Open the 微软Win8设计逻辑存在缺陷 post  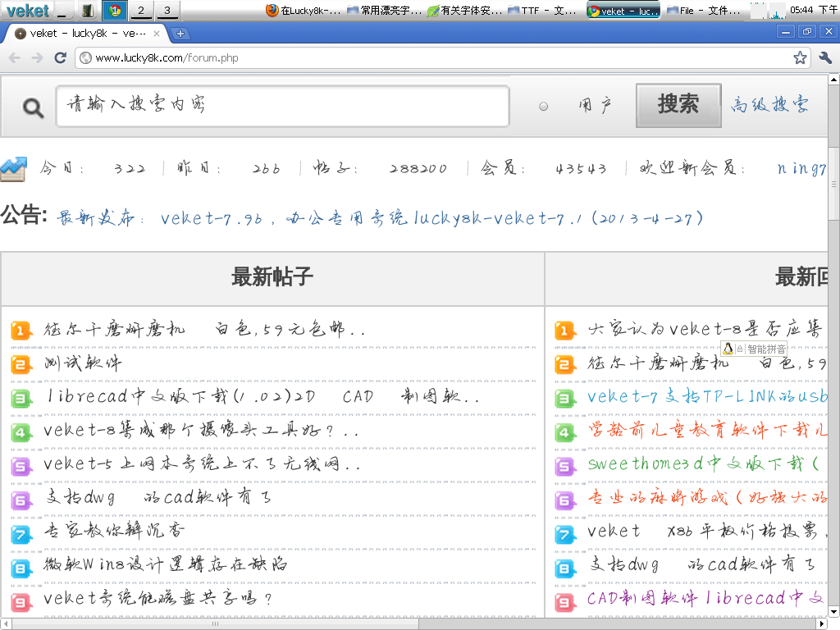[x=165, y=564]
